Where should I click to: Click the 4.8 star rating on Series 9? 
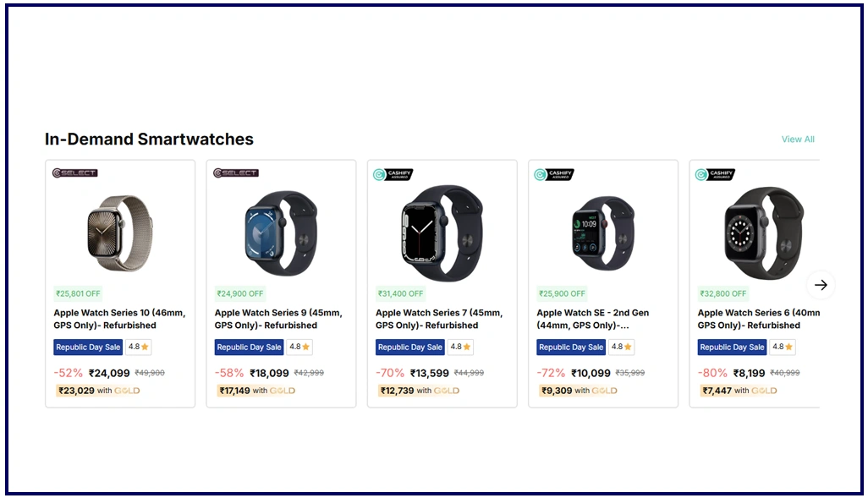[x=299, y=348]
